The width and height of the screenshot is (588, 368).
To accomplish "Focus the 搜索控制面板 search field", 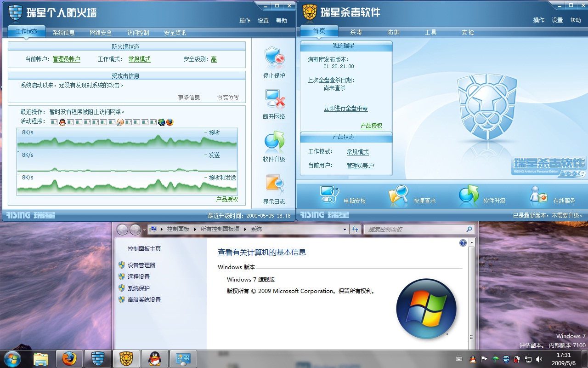I will click(x=418, y=229).
